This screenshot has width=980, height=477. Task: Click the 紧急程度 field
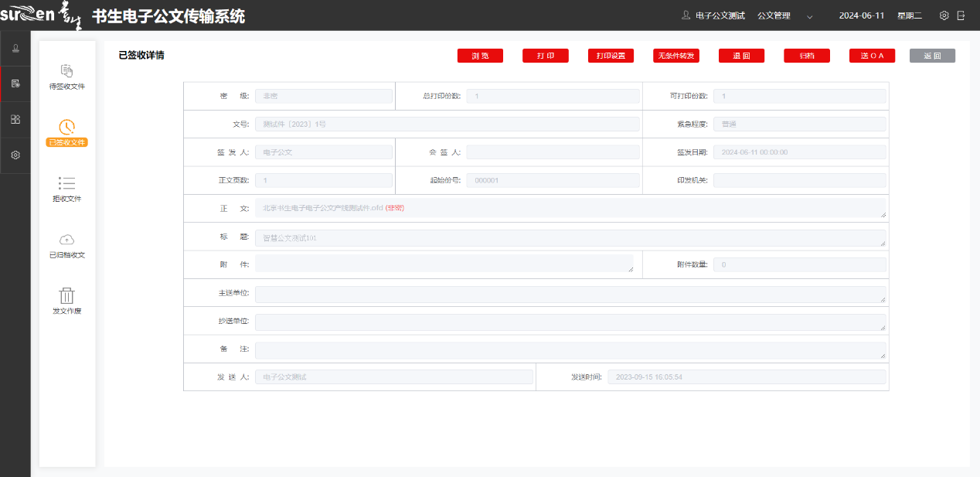point(800,124)
